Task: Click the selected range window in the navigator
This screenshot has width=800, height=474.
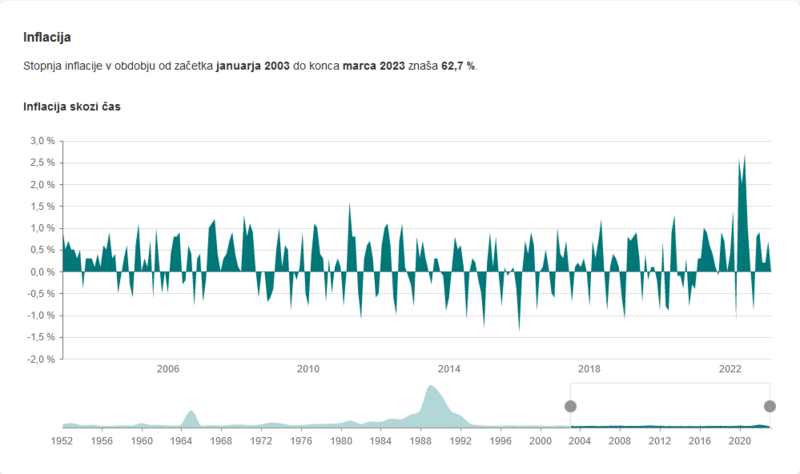Action: (x=670, y=405)
